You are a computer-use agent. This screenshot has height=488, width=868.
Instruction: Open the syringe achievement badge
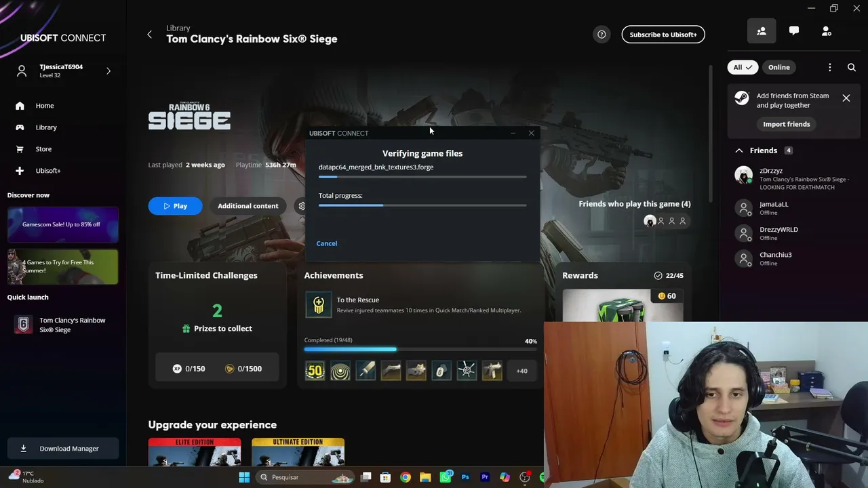[x=366, y=371]
